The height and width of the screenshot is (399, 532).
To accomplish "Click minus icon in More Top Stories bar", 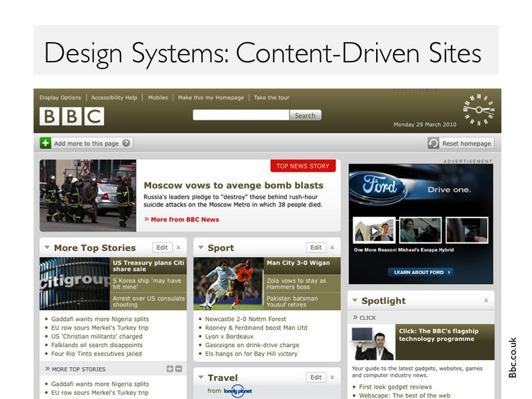I will (x=179, y=369).
